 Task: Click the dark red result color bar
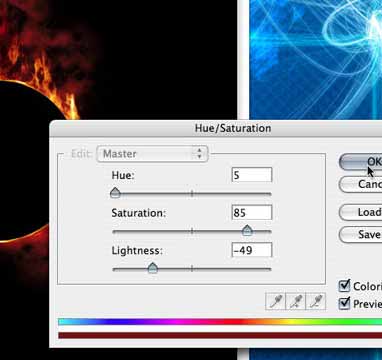click(220, 335)
